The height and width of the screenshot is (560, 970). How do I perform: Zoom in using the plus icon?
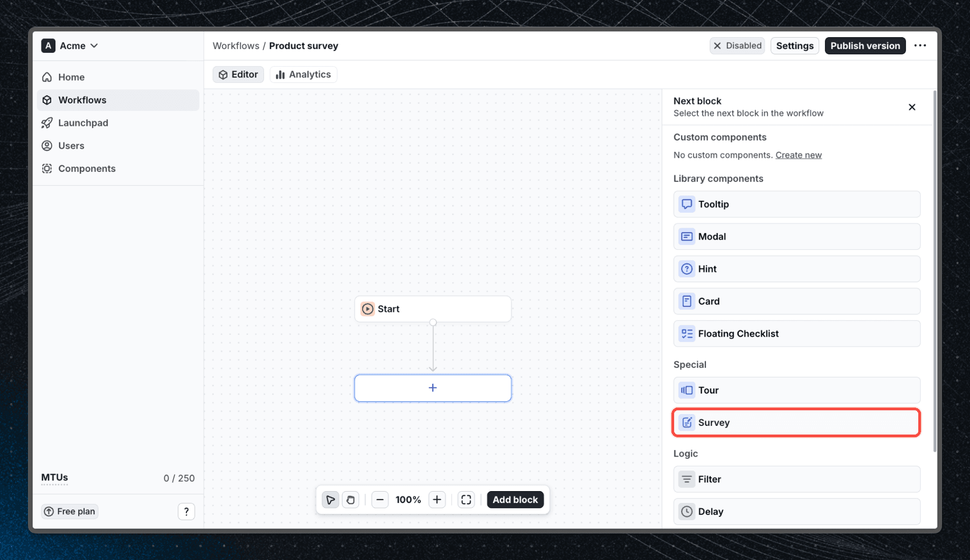(x=437, y=500)
